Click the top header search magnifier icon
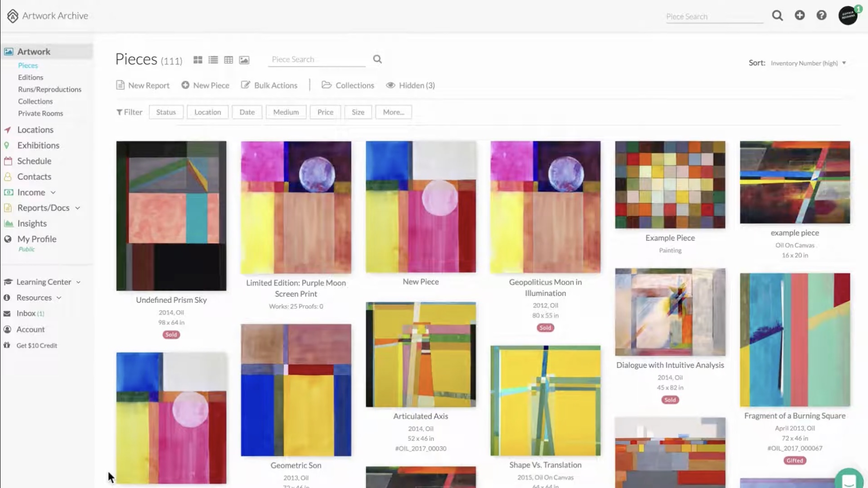 point(777,16)
